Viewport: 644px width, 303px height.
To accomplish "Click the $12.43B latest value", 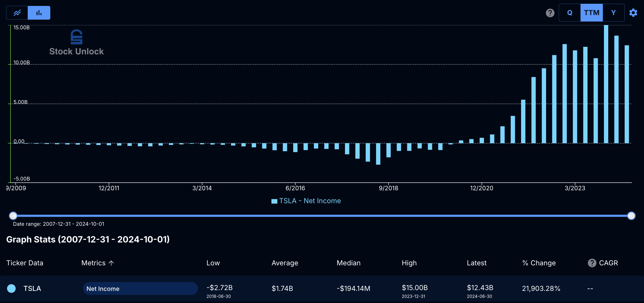I will (480, 288).
